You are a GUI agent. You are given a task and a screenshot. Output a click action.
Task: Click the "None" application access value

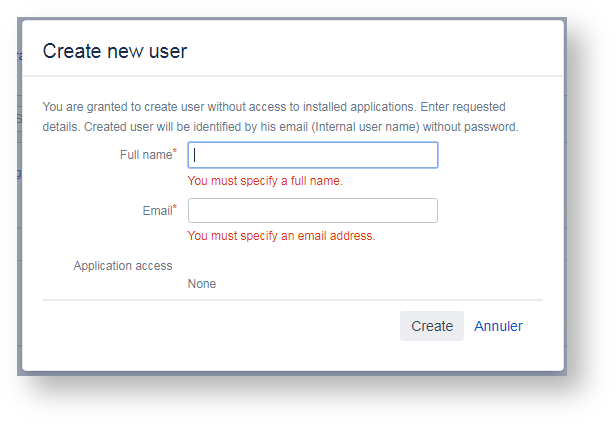tap(202, 284)
